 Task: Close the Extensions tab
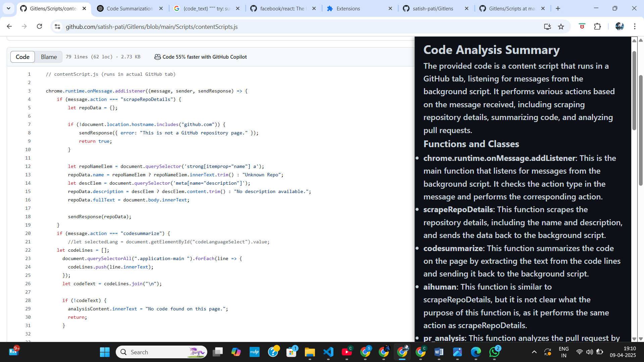pos(390,8)
